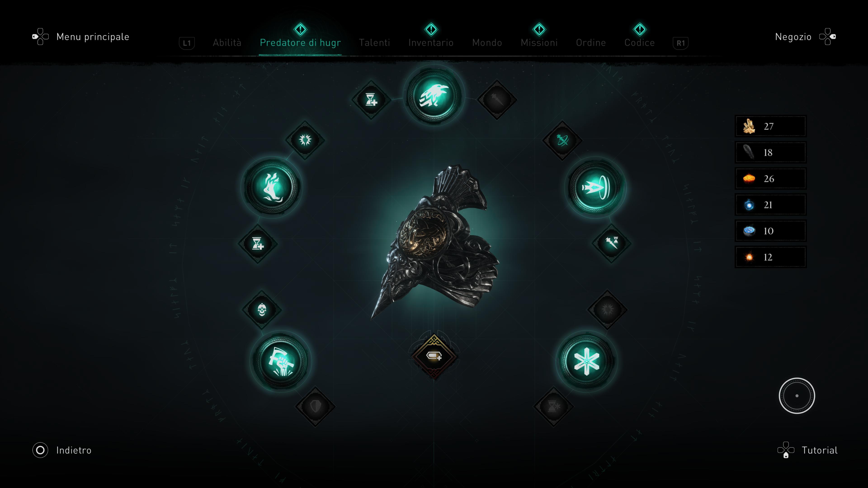This screenshot has height=488, width=868.
Task: Open the Abilità tab
Action: (x=227, y=43)
